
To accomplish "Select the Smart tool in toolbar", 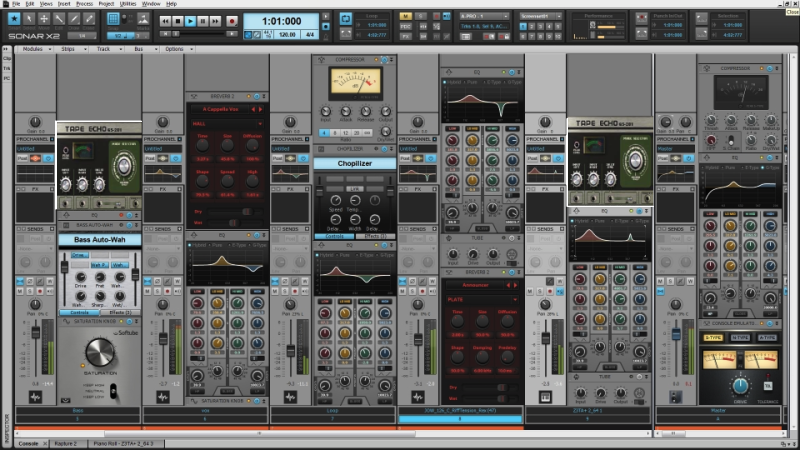I will tap(14, 19).
